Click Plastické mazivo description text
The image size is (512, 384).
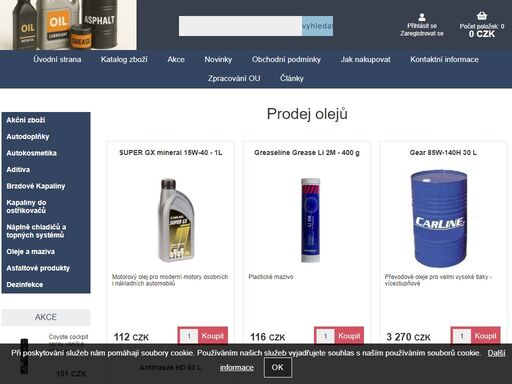tap(271, 277)
